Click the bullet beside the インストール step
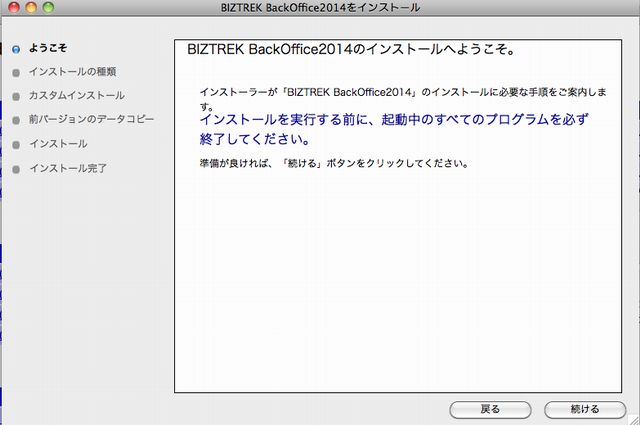Screen dimensions: 640x425 (15, 144)
